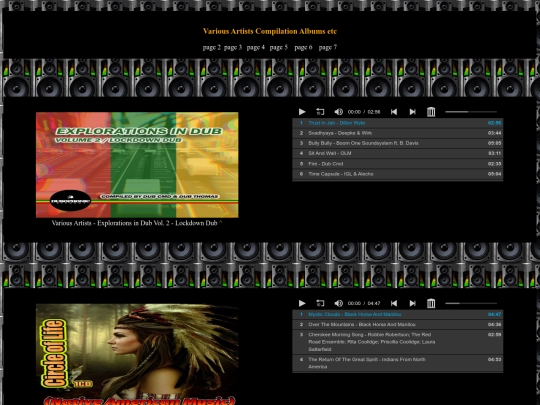The image size is (540, 405).
Task: Select track Cherokee Morning Song
Action: [397, 342]
